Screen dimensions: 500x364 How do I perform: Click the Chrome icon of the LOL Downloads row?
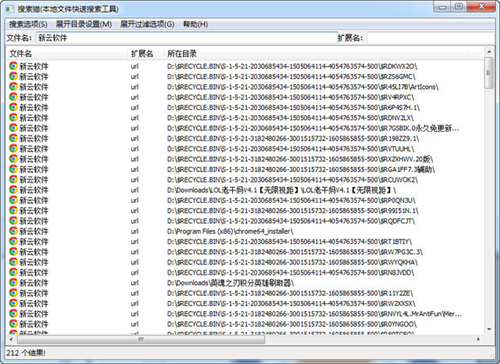[x=13, y=190]
